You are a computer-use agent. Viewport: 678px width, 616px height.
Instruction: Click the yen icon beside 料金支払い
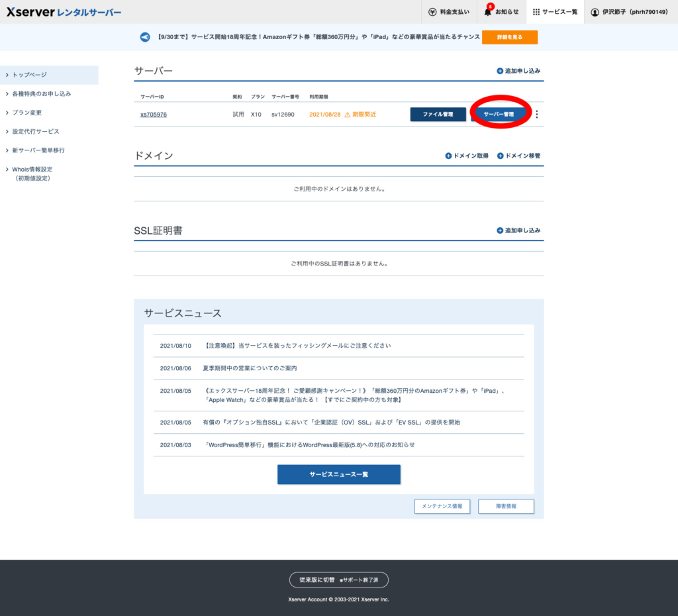click(432, 12)
